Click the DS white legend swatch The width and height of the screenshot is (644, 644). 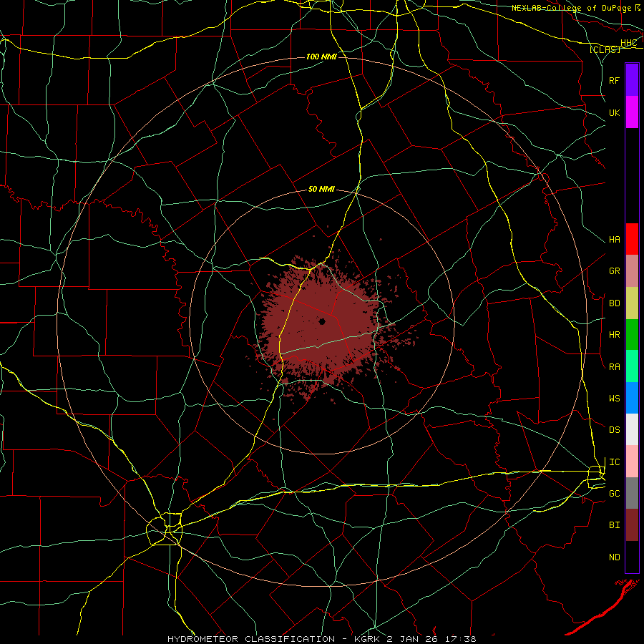[632, 429]
